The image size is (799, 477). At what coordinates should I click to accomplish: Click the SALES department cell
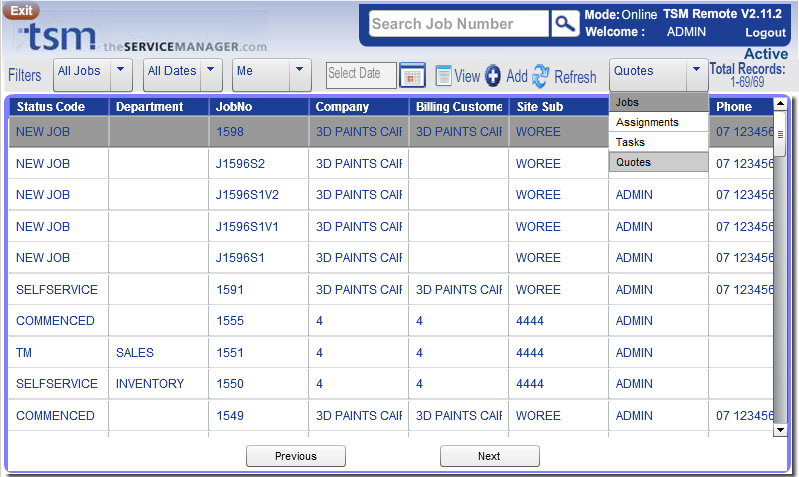point(158,353)
